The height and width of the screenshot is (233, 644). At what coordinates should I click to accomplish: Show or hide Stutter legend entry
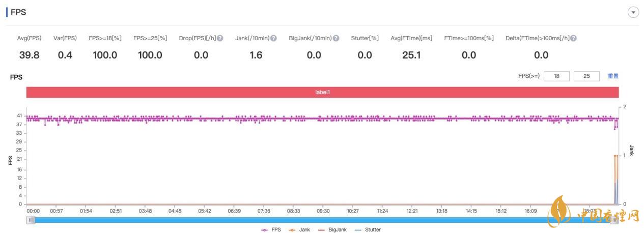(x=367, y=230)
